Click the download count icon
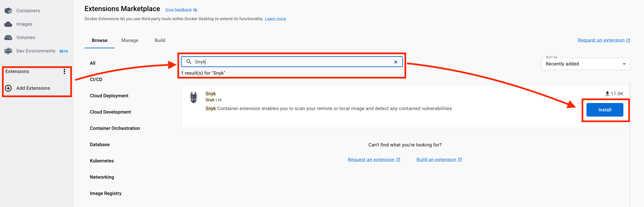 (x=607, y=93)
